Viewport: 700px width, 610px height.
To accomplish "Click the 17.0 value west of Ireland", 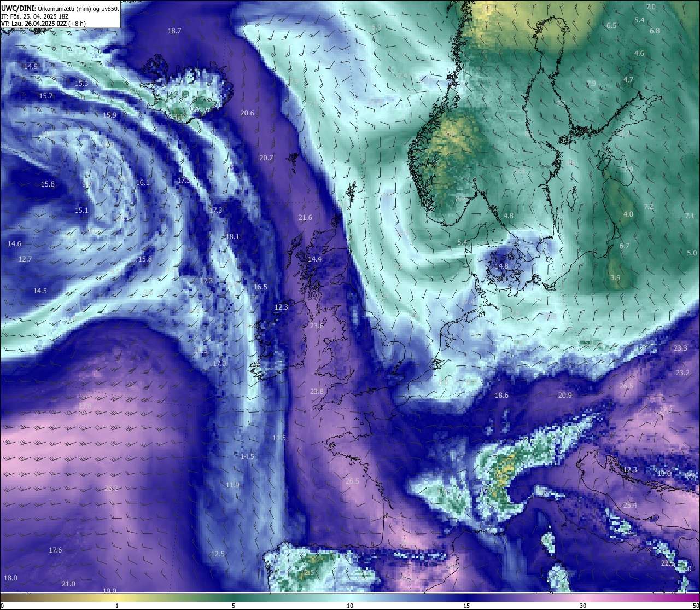I will [219, 364].
